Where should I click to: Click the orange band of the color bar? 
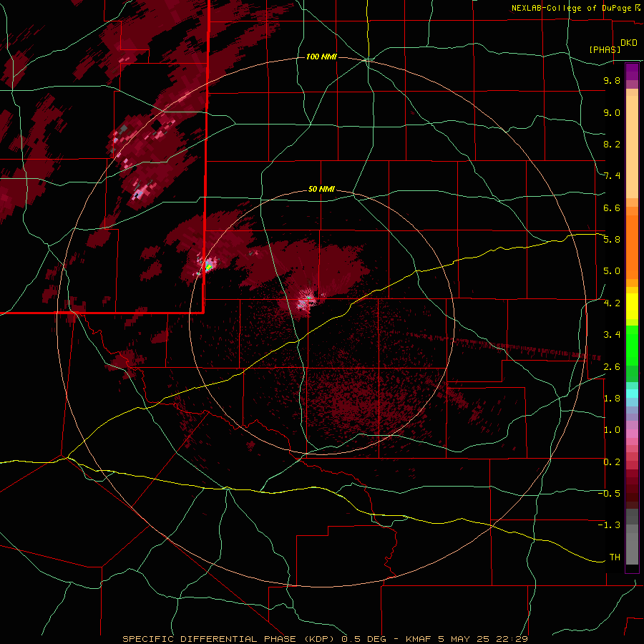tap(632, 243)
